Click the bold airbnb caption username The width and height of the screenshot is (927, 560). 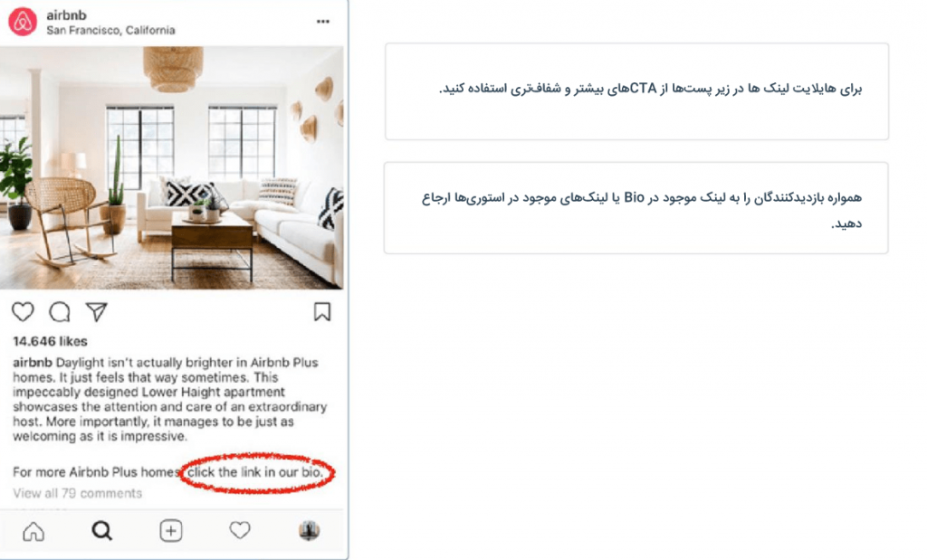(x=33, y=363)
